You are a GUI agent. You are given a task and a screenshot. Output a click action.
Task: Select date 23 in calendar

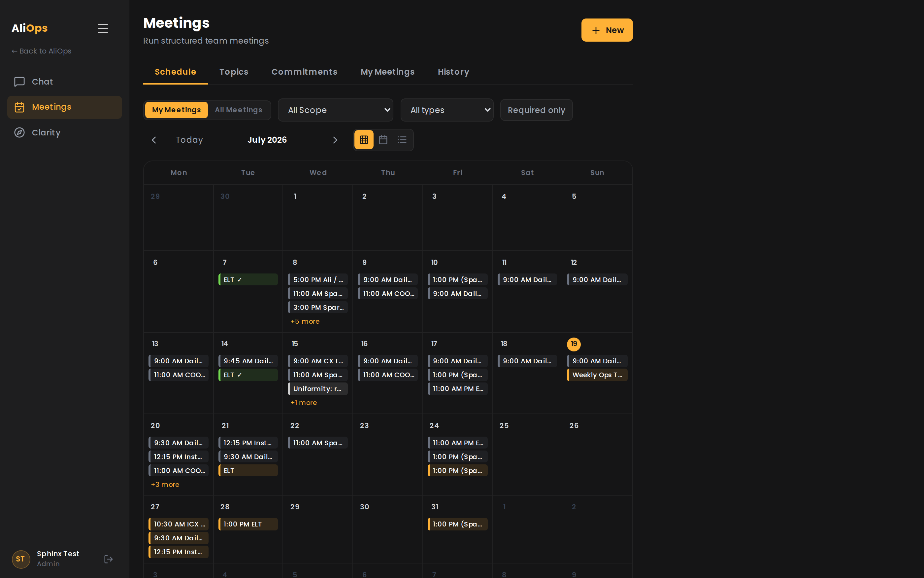click(364, 425)
